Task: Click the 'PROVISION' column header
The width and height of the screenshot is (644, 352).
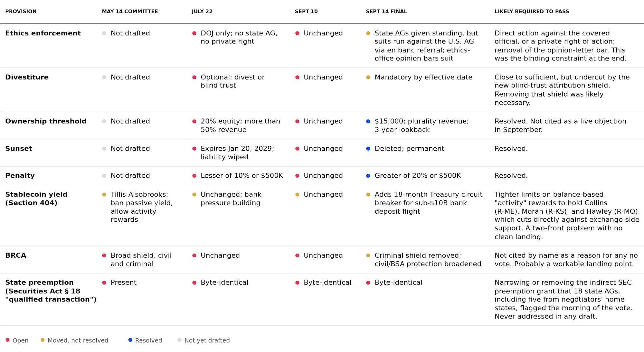Action: point(21,11)
